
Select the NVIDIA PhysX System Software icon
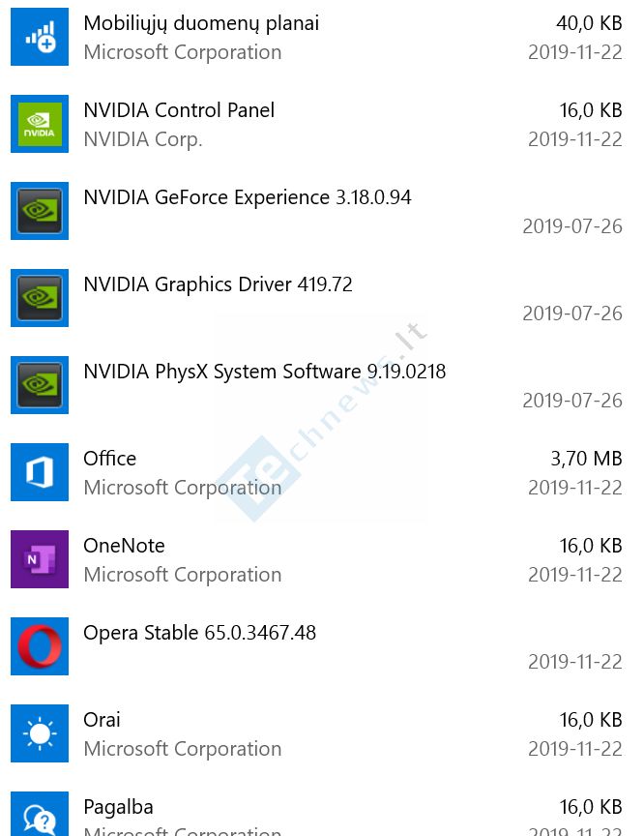click(40, 385)
